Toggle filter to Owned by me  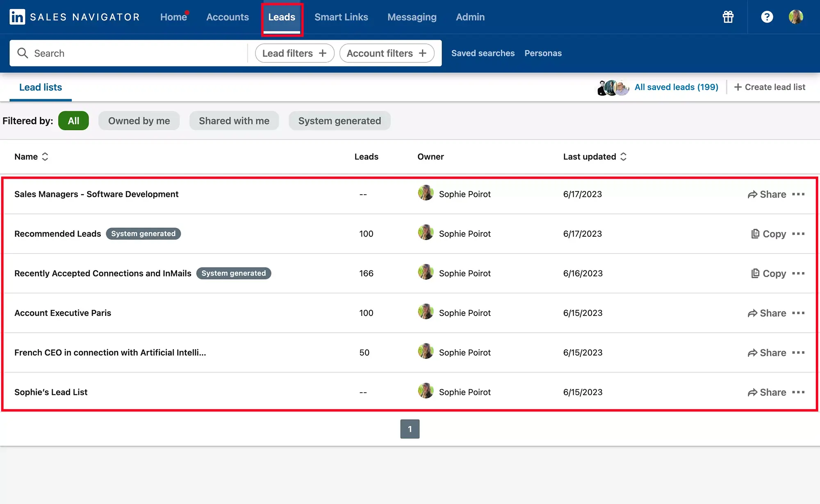tap(139, 120)
